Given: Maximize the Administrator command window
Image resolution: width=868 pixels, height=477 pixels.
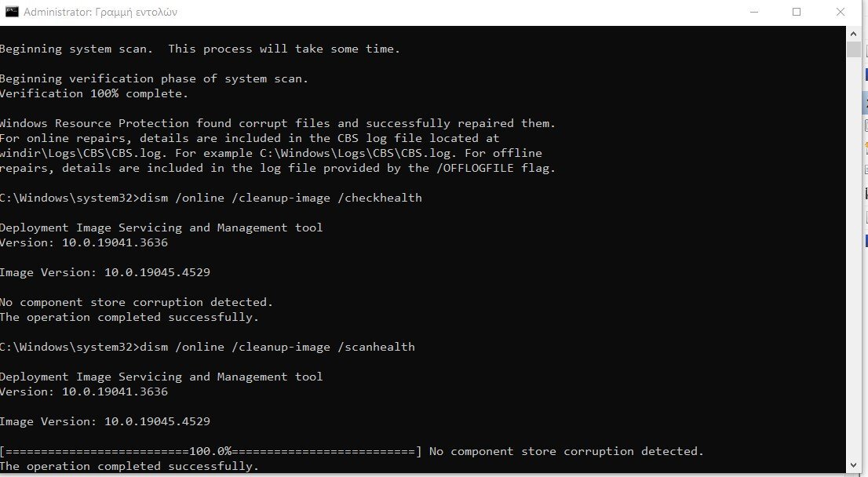Looking at the screenshot, I should click(797, 12).
